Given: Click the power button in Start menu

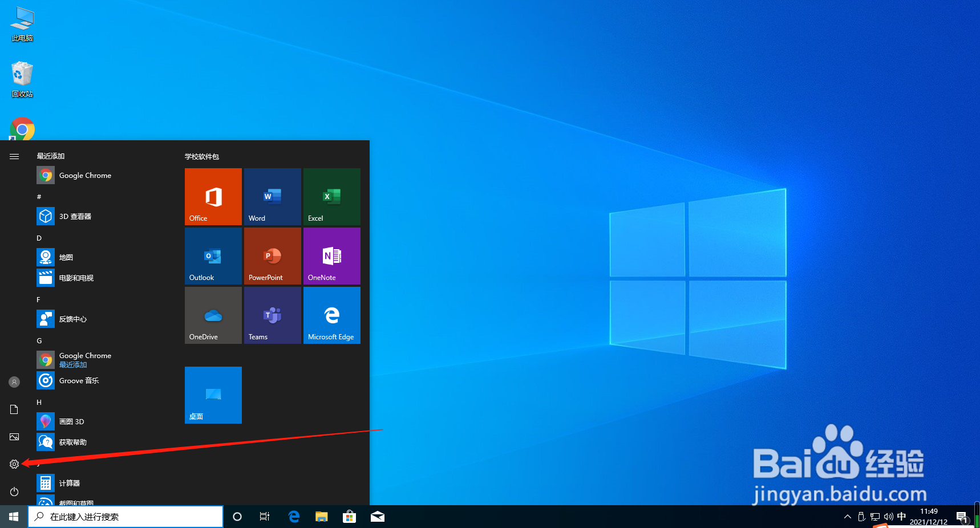Looking at the screenshot, I should [14, 492].
